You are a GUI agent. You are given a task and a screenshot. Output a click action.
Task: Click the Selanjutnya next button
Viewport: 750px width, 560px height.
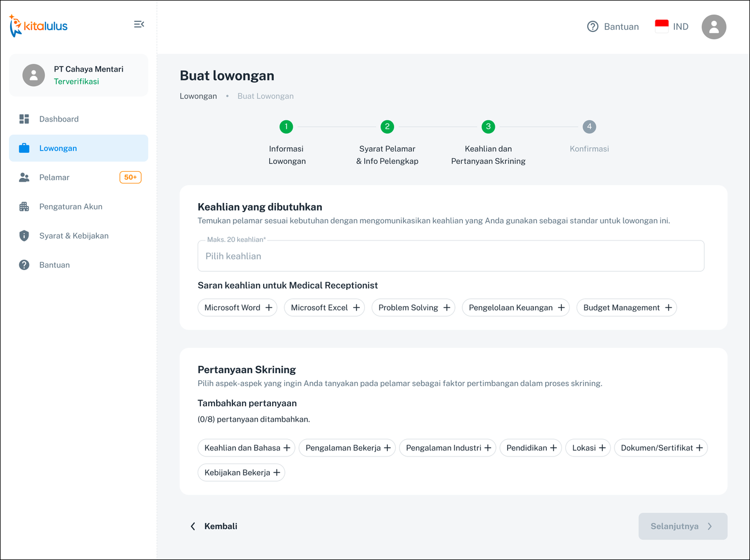pos(683,526)
